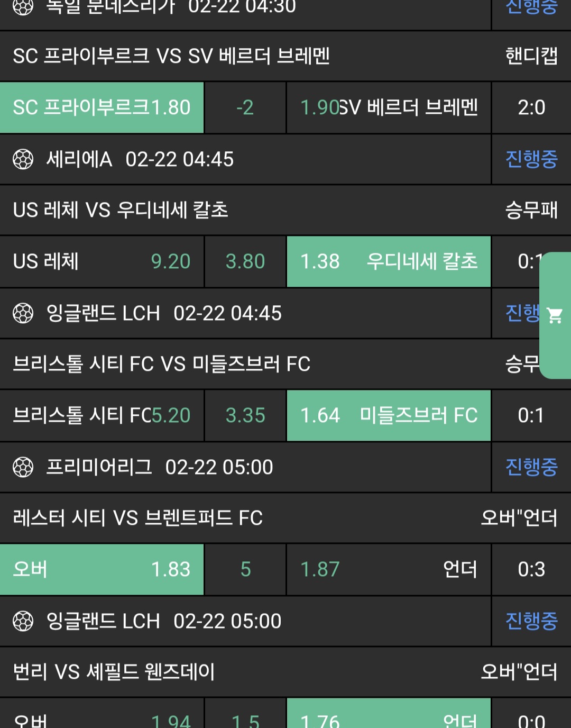
Task: Deselect 오버 1.83 bet
Action: point(102,569)
